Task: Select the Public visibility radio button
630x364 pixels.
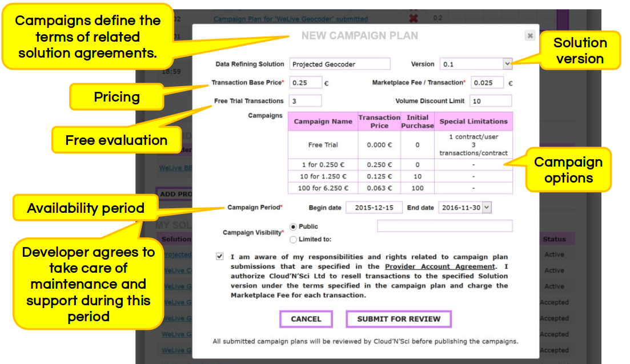Action: coord(294,227)
